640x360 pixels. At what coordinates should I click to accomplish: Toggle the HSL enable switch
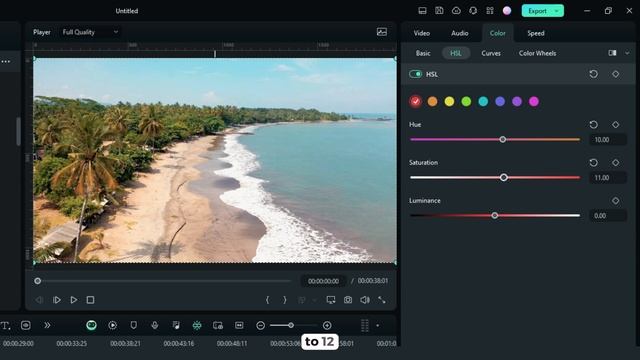pos(416,74)
